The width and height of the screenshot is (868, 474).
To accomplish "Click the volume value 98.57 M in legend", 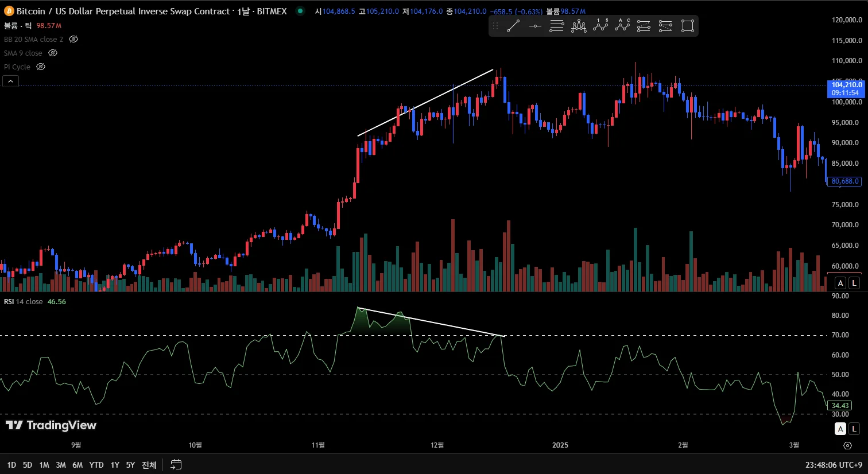I will (x=49, y=26).
